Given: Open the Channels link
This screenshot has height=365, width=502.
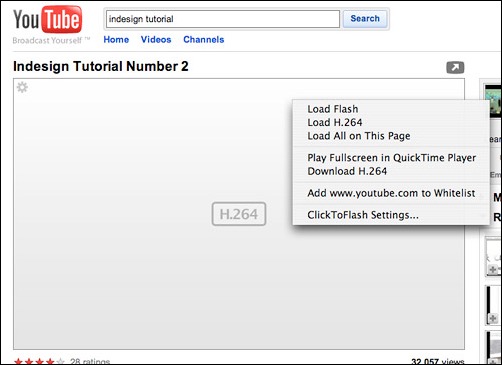Looking at the screenshot, I should pos(204,40).
